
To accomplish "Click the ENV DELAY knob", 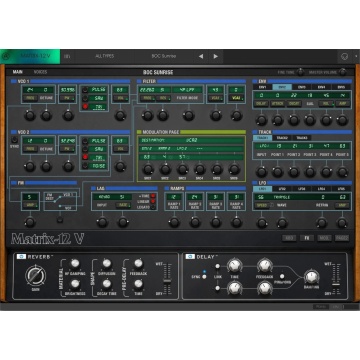I will 261,120.
